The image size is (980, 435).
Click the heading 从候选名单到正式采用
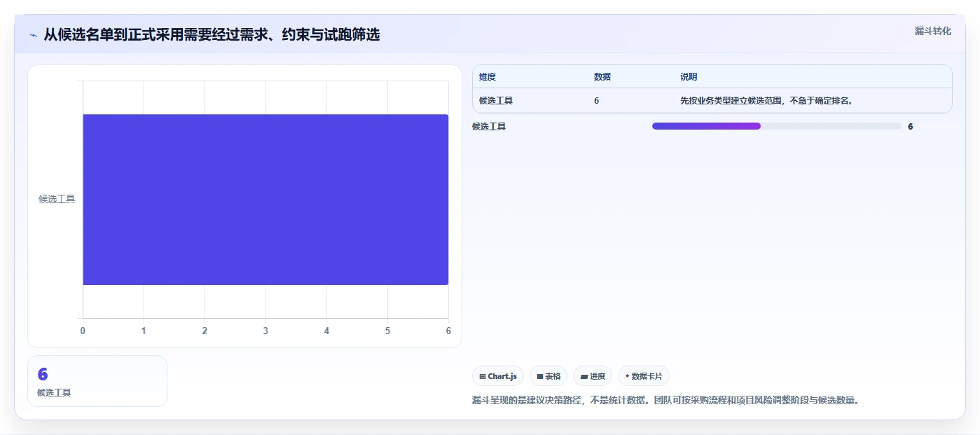[x=212, y=35]
